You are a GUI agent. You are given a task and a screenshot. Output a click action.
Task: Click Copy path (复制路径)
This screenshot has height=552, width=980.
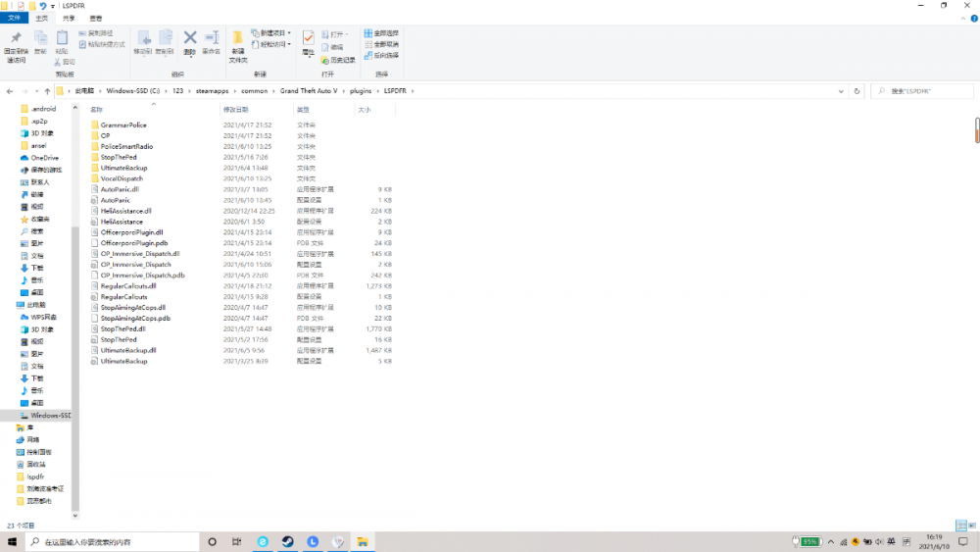(x=96, y=33)
